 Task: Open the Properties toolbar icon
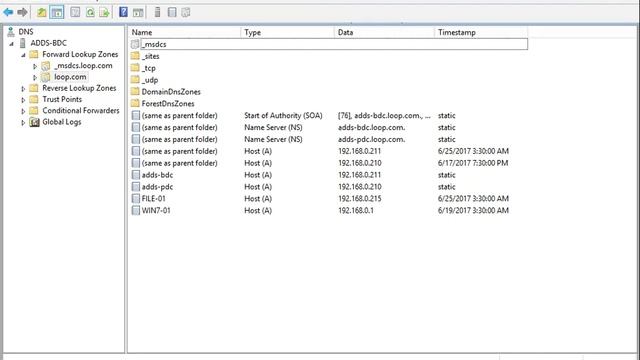tap(75, 12)
